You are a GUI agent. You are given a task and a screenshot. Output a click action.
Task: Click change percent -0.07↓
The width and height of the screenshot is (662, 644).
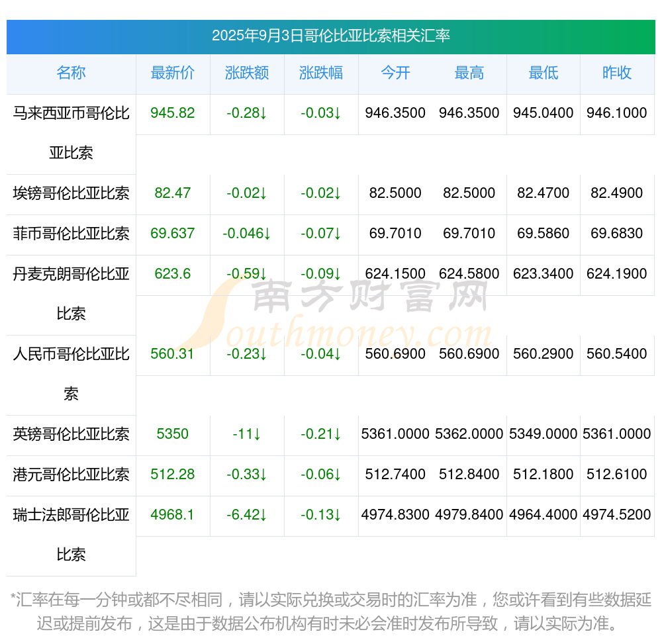click(321, 234)
